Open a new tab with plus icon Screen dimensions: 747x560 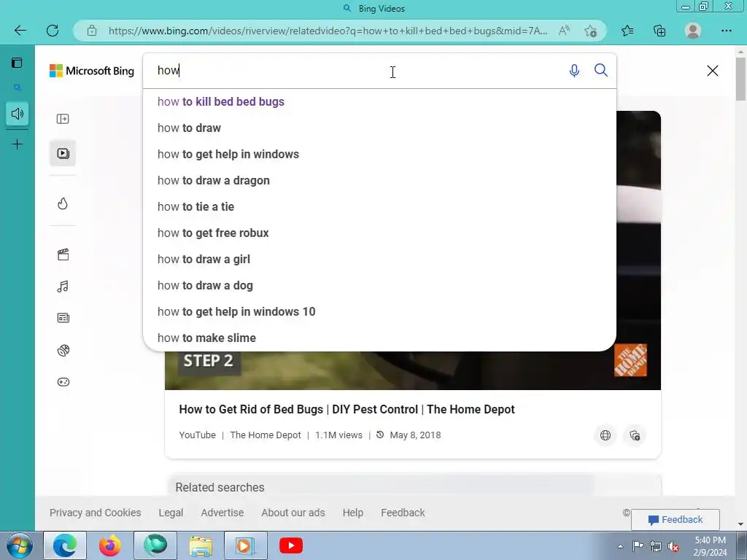tap(18, 144)
